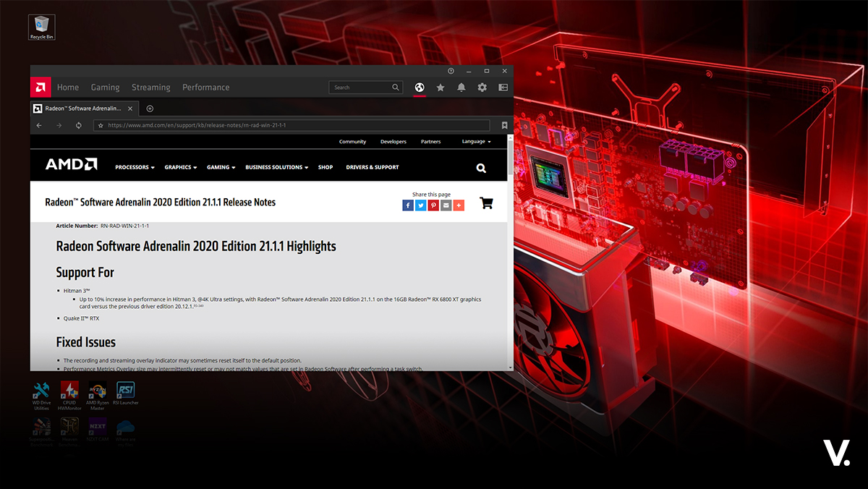The width and height of the screenshot is (868, 489).
Task: Click the scrollbar down arrow
Action: point(511,367)
